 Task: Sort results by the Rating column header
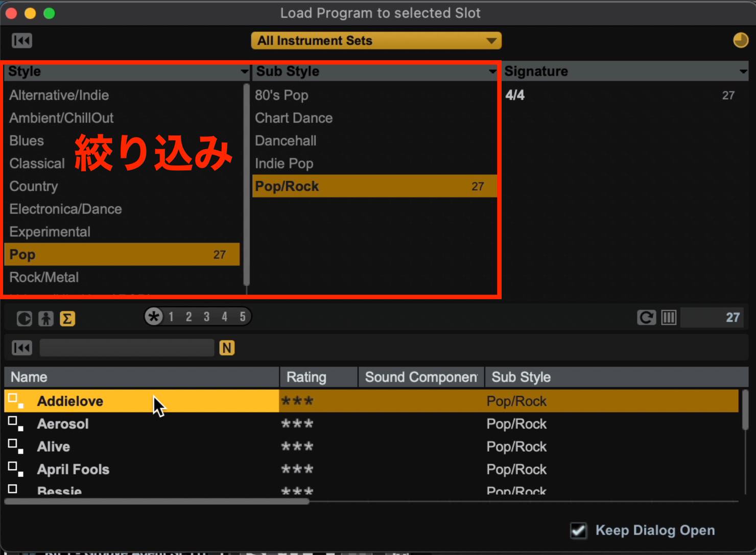coord(319,377)
